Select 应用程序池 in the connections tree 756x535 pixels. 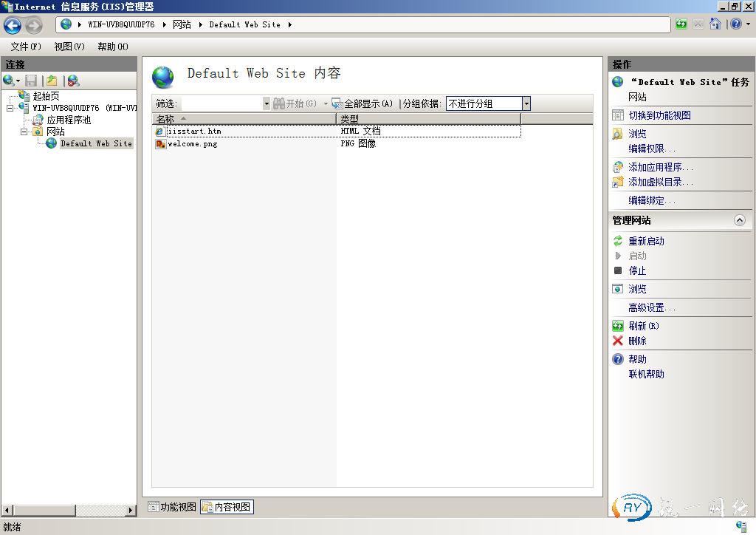(68, 120)
